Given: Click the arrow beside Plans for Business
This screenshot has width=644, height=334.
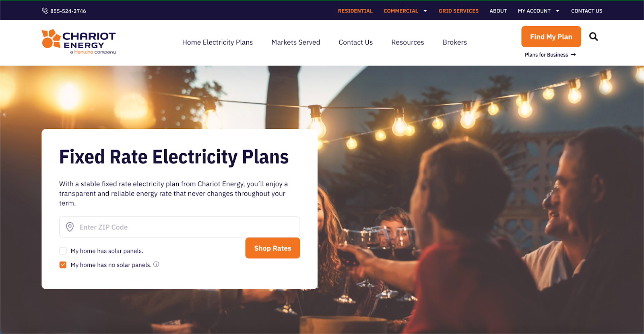Looking at the screenshot, I should (573, 55).
